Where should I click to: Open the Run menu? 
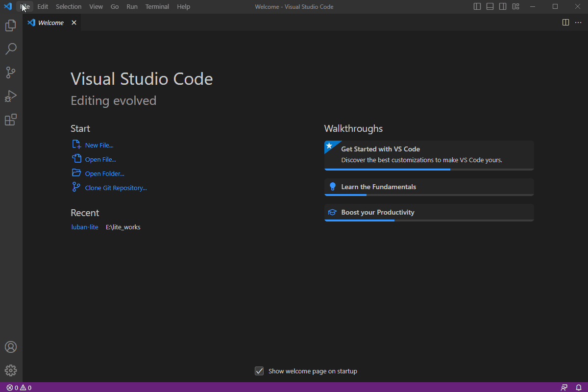(132, 6)
